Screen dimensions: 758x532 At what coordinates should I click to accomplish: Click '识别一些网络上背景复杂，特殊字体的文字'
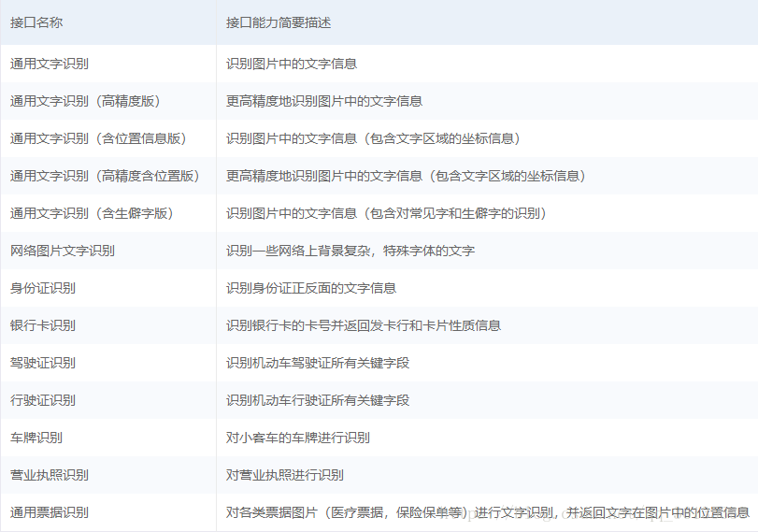coord(350,251)
